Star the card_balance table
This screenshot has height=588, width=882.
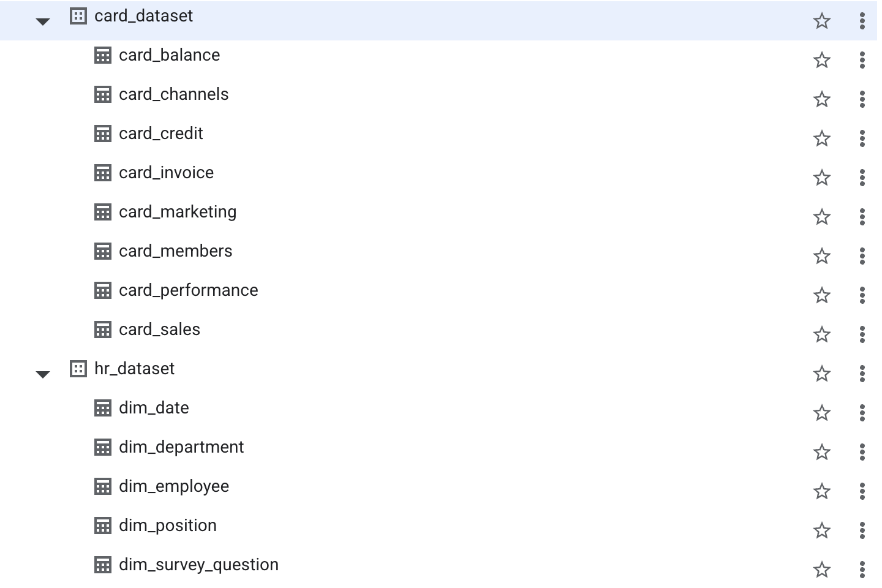pos(822,60)
